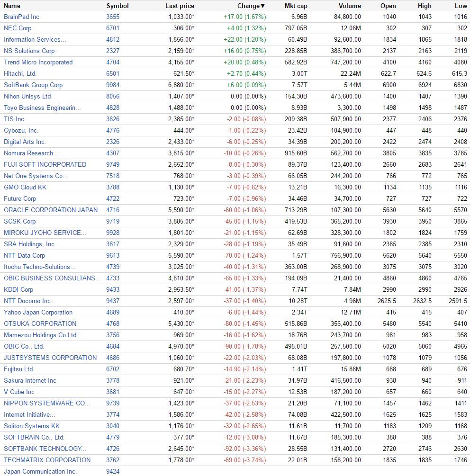Open NIPPON SYSTEMWARE company link
This screenshot has width=470, height=476.
(47, 403)
